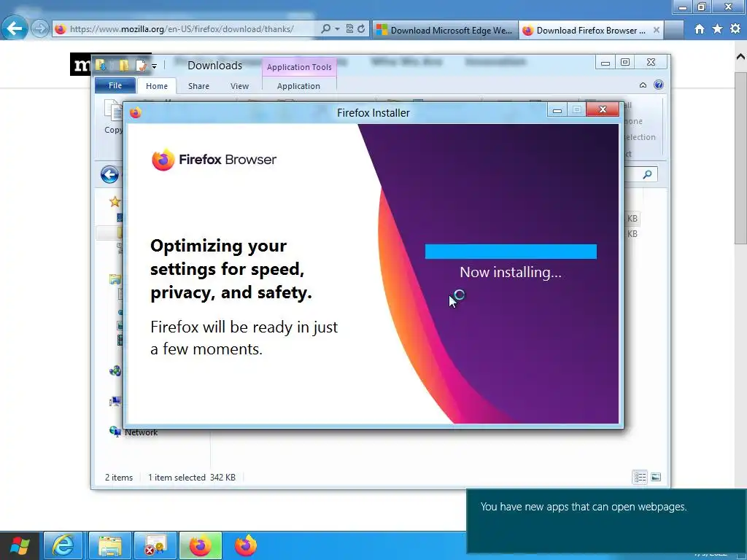Open Internet Explorer home page icon
This screenshot has height=560, width=747.
pyautogui.click(x=700, y=29)
